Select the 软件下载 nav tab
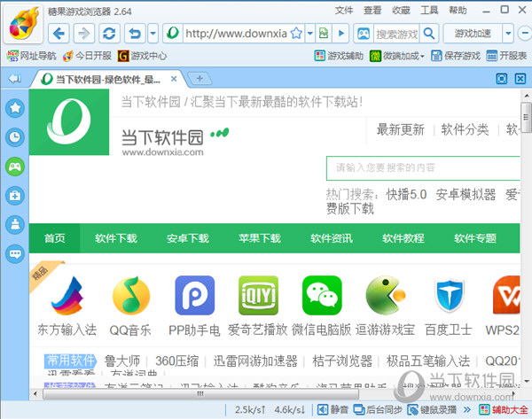 (x=116, y=238)
